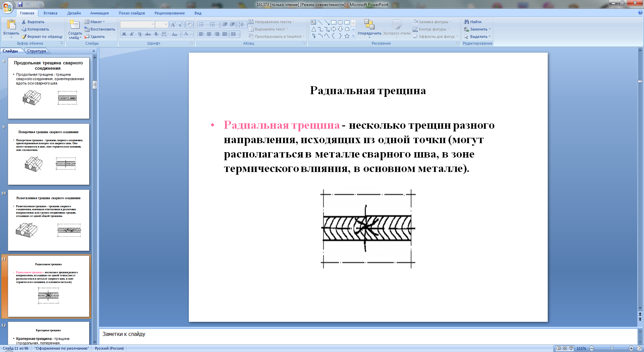Expand Text Direction (Направление текста) menu
The width and height of the screenshot is (644, 352).
pyautogui.click(x=272, y=22)
